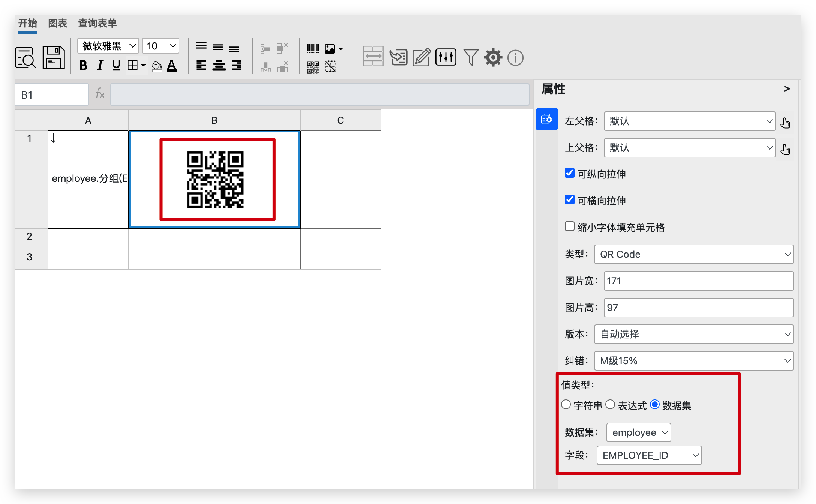Click the crossed-out diagonal cell icon
Screen dimensions: 816x504
coord(331,66)
